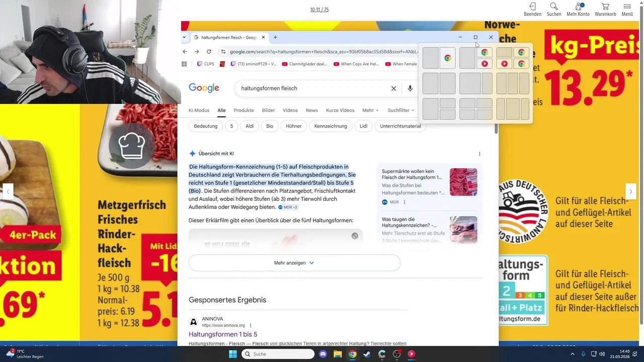644x362 pixels.
Task: Open the Suchfilter dropdown
Action: click(x=401, y=110)
